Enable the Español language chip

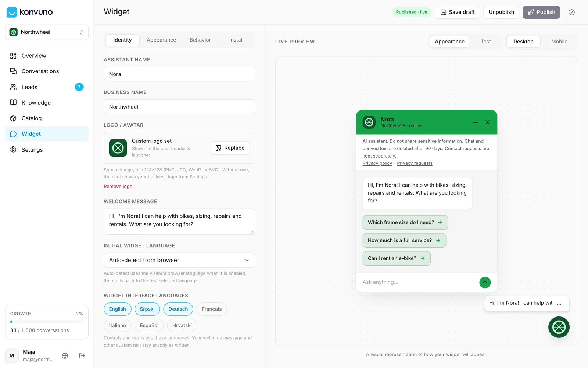click(x=149, y=325)
